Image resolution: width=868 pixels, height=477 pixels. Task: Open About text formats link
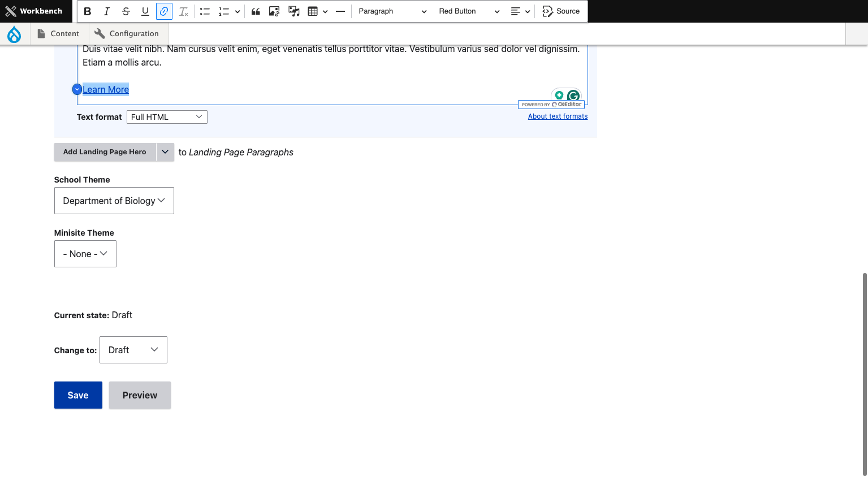[558, 116]
